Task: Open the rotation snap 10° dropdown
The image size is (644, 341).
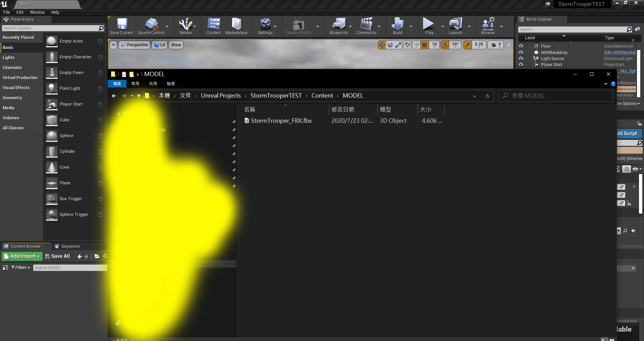Action: point(455,45)
